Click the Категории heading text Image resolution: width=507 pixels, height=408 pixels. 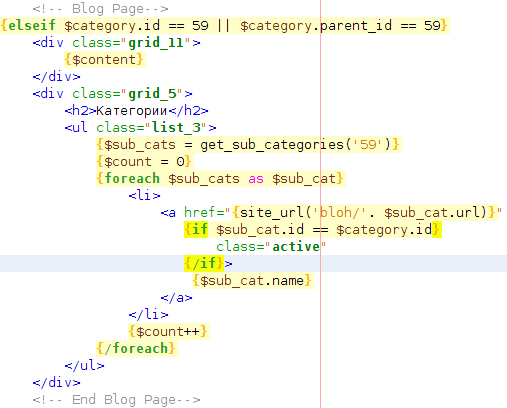coord(132,111)
